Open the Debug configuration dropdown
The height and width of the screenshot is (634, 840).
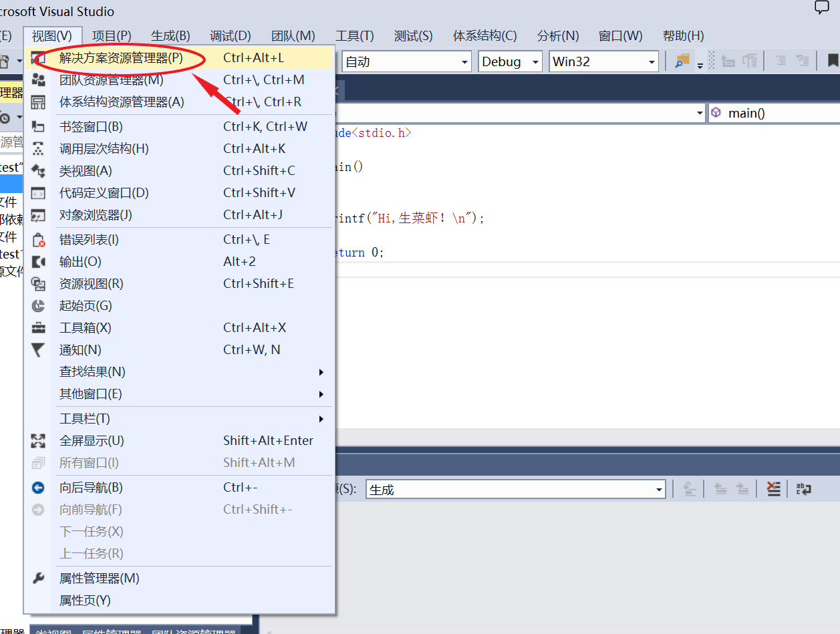click(x=511, y=61)
